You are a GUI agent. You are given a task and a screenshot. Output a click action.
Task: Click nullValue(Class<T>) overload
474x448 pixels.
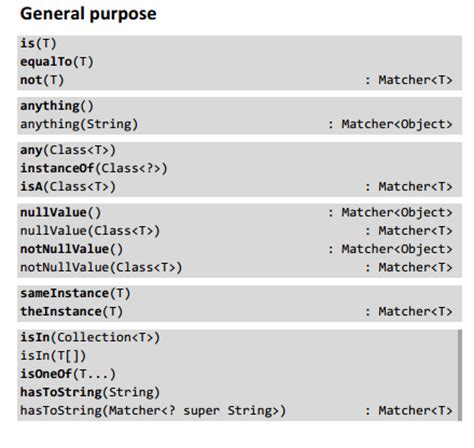point(90,231)
